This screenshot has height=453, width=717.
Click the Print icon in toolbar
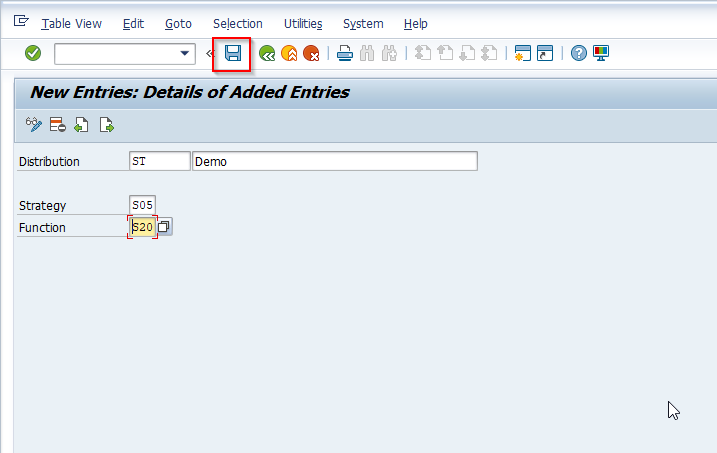click(x=344, y=53)
